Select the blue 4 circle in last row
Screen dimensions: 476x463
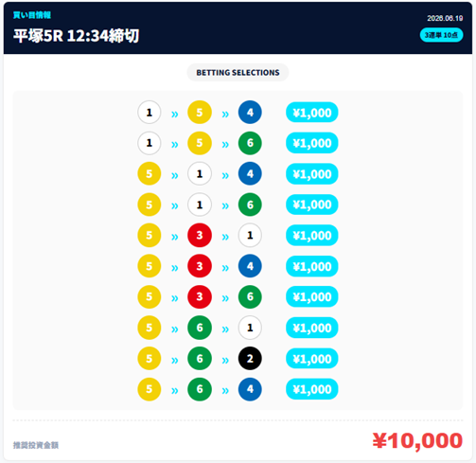(x=250, y=389)
